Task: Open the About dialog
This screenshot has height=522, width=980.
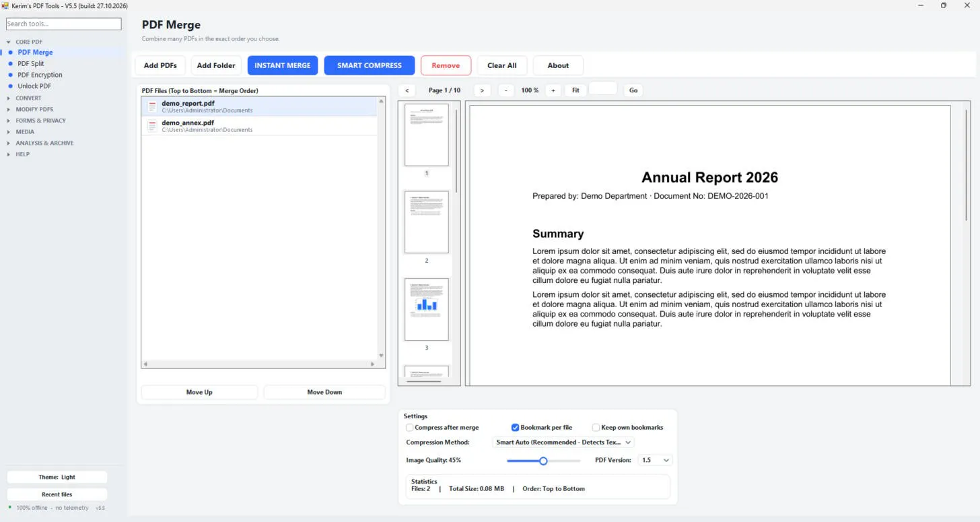Action: [x=558, y=65]
